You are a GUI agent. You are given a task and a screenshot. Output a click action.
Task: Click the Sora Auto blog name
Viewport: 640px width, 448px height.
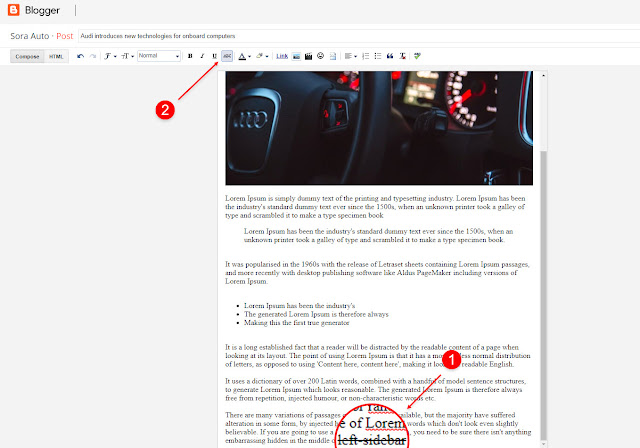pyautogui.click(x=29, y=36)
